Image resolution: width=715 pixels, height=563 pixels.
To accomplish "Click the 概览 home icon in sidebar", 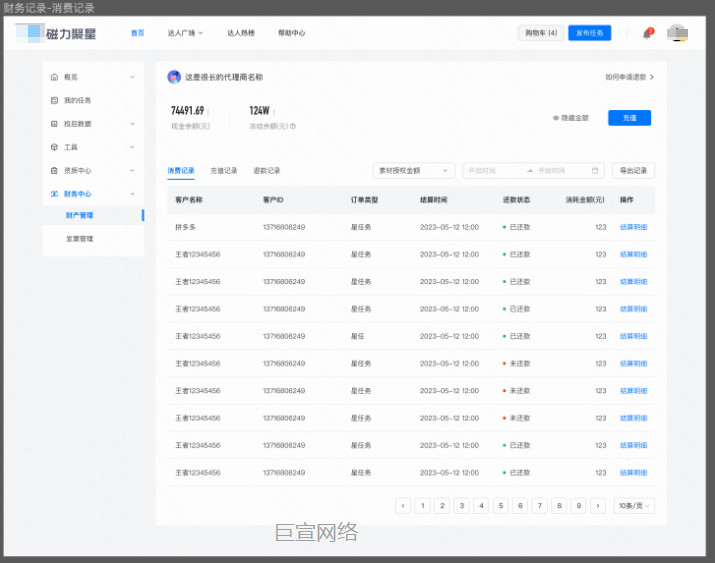I will [54, 77].
